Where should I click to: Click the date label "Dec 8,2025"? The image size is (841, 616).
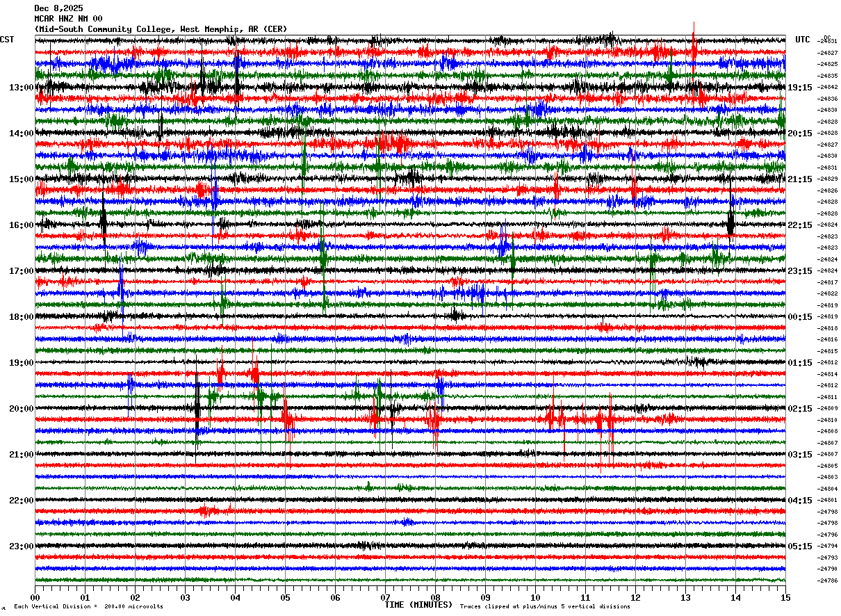[58, 8]
